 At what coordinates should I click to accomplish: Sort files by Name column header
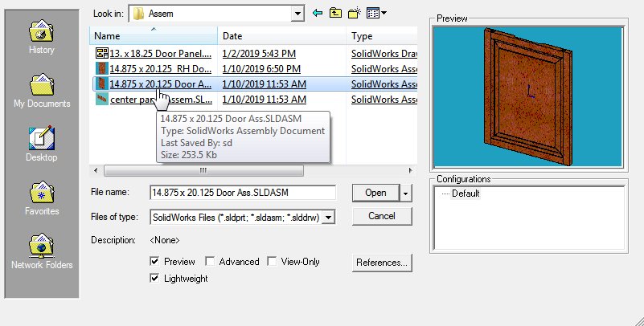[x=153, y=36]
